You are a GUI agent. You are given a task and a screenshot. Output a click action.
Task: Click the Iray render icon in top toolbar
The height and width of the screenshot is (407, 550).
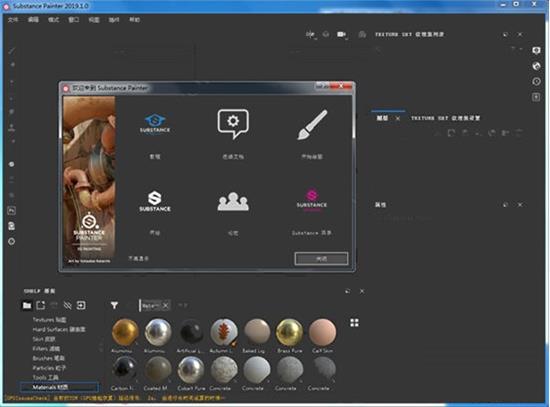coord(362,34)
